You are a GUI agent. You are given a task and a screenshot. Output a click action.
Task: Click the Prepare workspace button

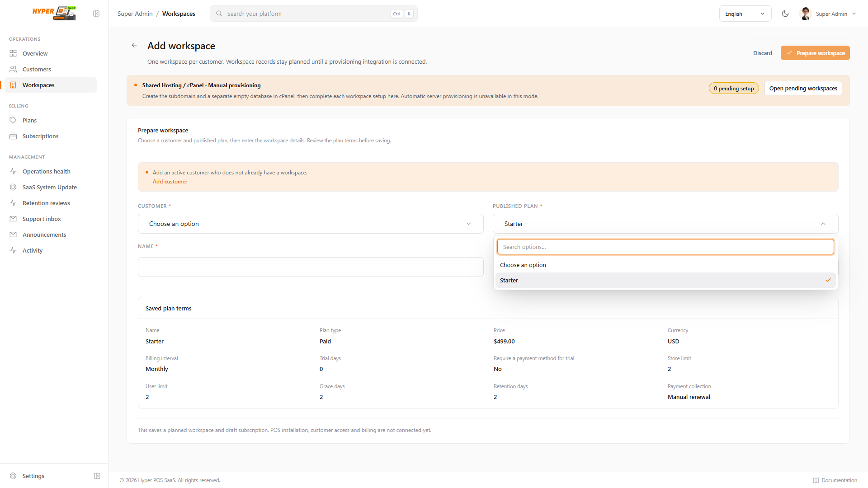(815, 53)
